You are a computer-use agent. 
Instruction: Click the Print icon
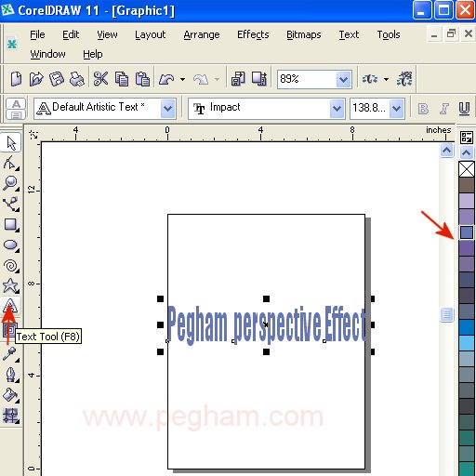(77, 79)
